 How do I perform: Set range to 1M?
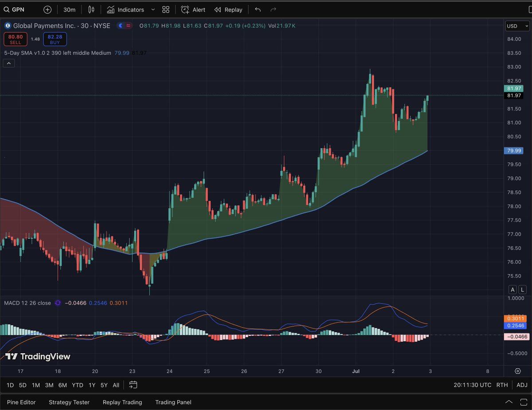click(x=36, y=385)
